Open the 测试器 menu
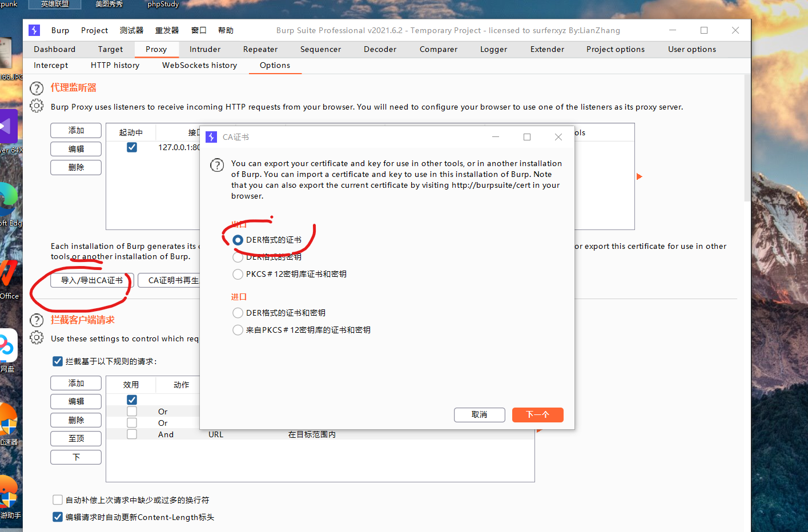Image resolution: width=808 pixels, height=532 pixels. click(131, 30)
